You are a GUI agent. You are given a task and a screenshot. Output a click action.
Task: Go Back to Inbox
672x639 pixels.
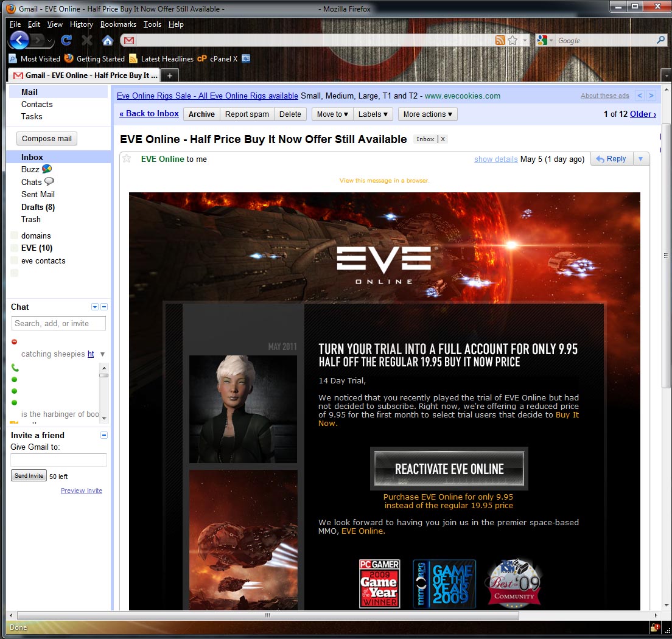tap(149, 114)
